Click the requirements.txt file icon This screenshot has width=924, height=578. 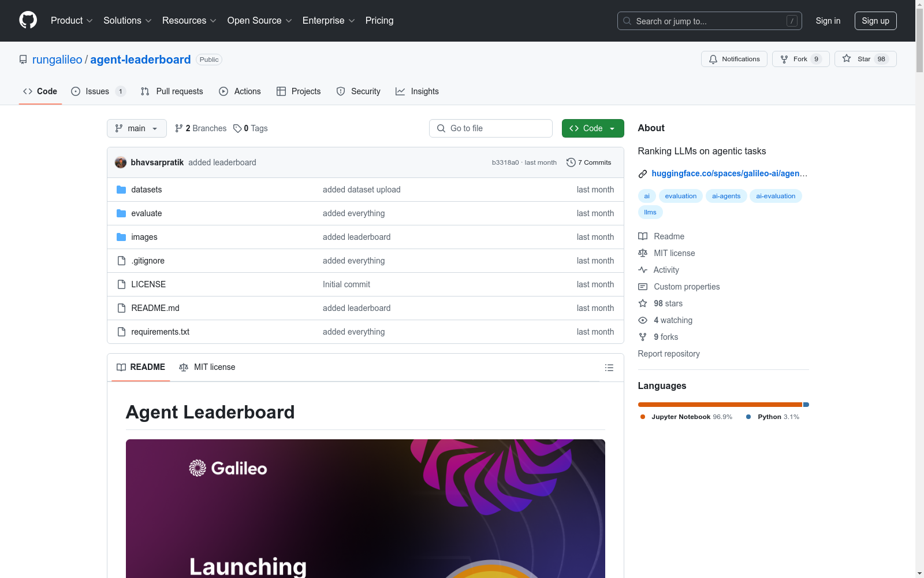[x=121, y=332]
